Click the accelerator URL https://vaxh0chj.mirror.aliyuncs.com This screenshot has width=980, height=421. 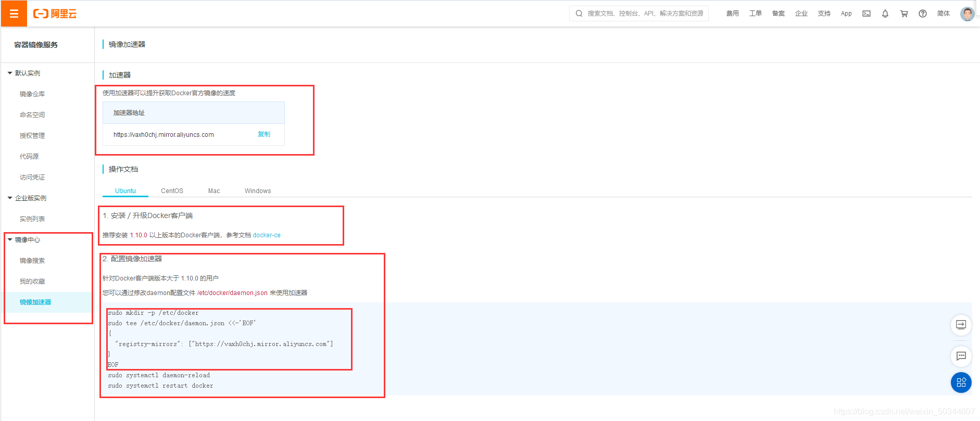164,135
